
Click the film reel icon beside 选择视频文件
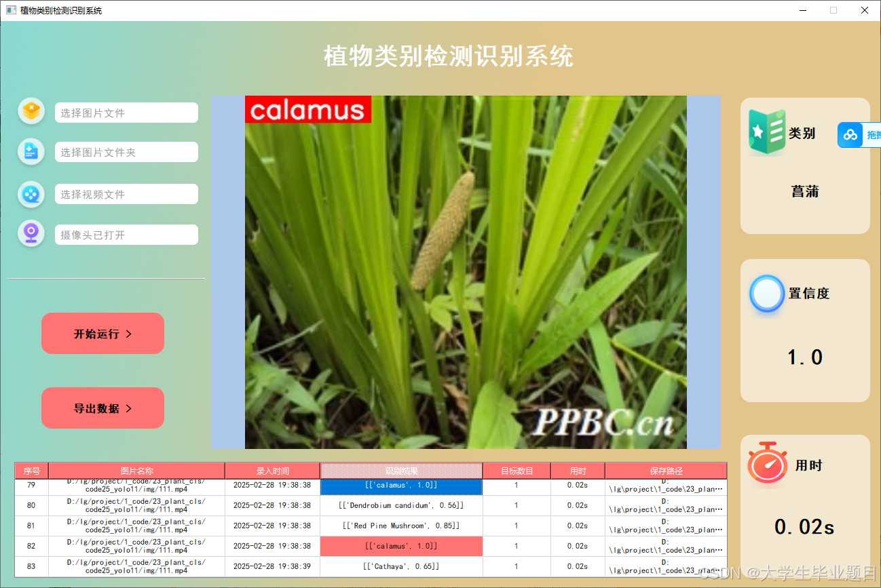pyautogui.click(x=31, y=194)
